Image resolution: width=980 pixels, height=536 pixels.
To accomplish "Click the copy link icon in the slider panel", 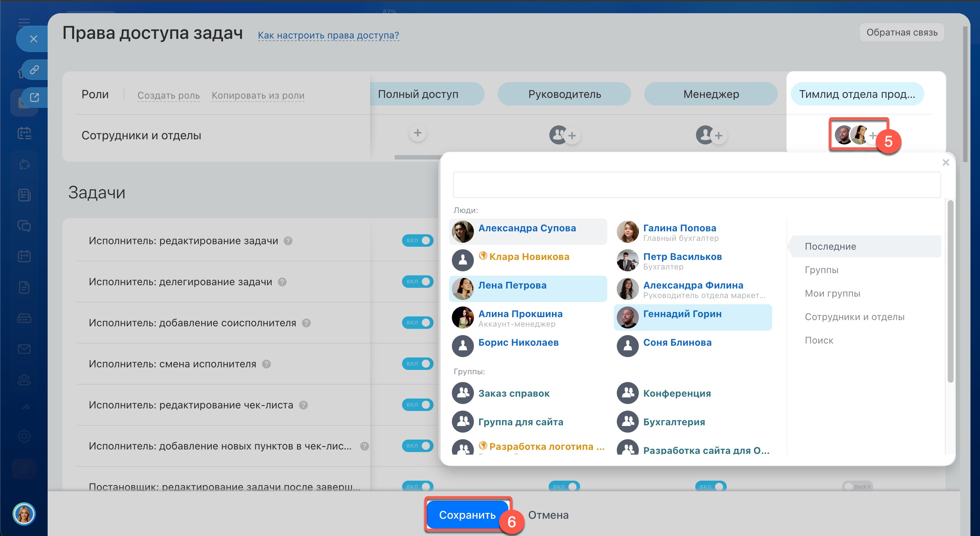I will pos(34,70).
